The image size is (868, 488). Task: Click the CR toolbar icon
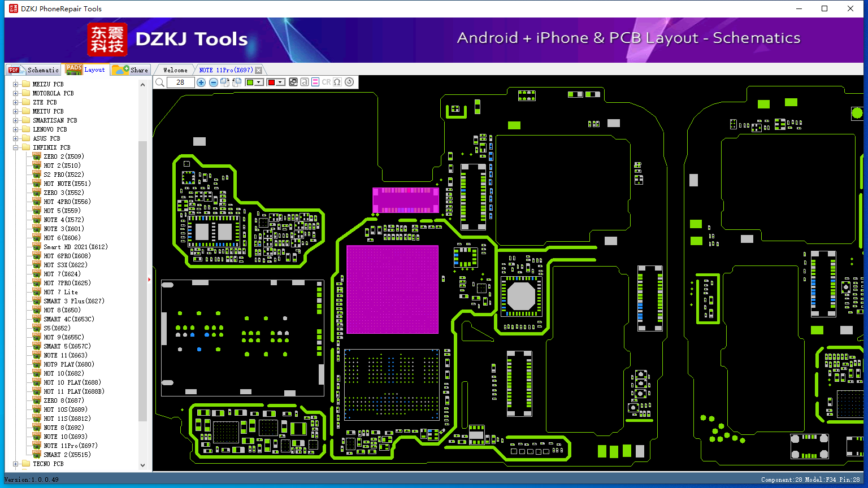(x=326, y=82)
